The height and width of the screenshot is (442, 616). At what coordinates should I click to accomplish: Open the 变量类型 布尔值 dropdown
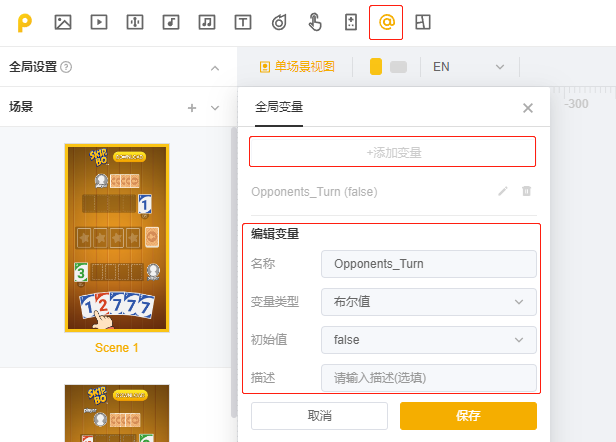click(429, 302)
